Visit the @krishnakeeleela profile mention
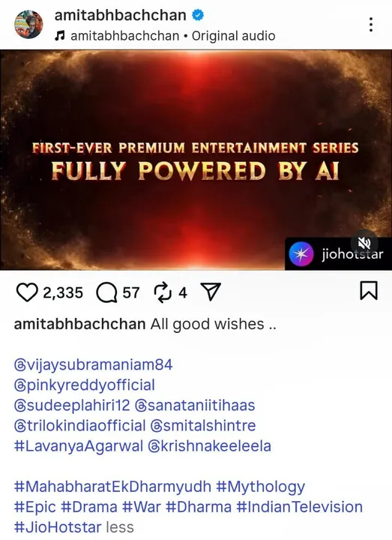The height and width of the screenshot is (540, 392). click(210, 445)
